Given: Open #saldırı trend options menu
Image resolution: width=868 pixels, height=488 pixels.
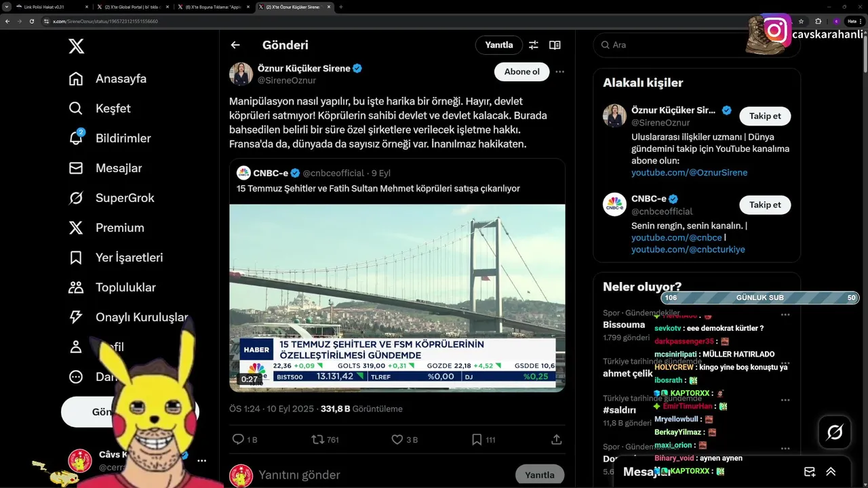Looking at the screenshot, I should (x=785, y=400).
